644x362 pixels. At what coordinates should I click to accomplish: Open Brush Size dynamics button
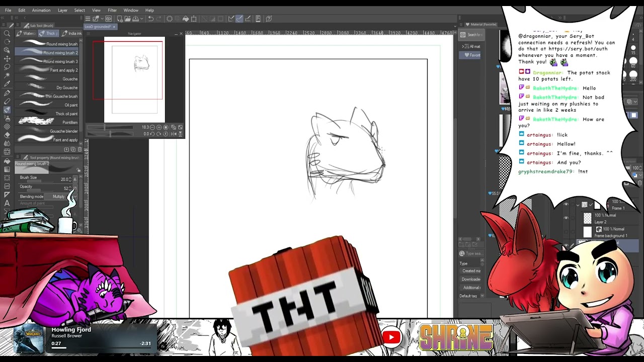[75, 179]
